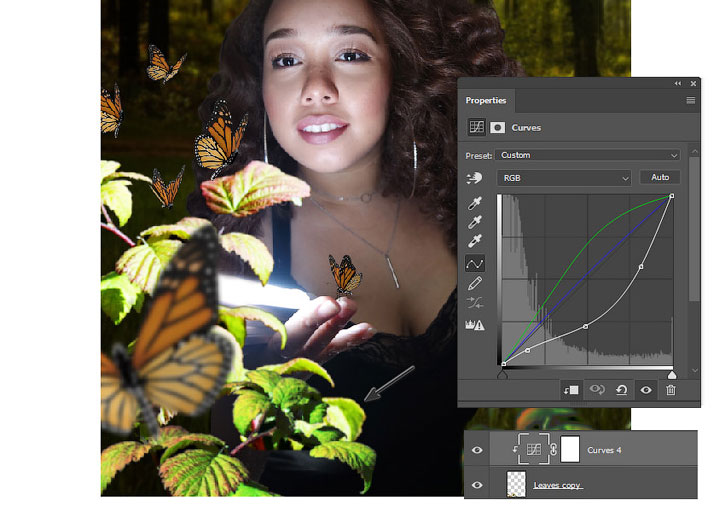Viewport: 725px width, 512px height.
Task: Pick the gray point eyedropper
Action: click(x=475, y=222)
